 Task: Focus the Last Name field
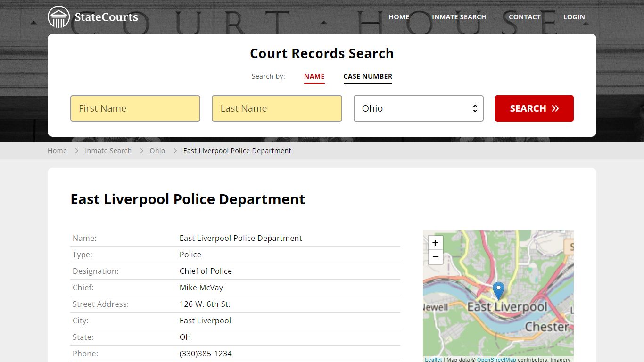coord(277,108)
